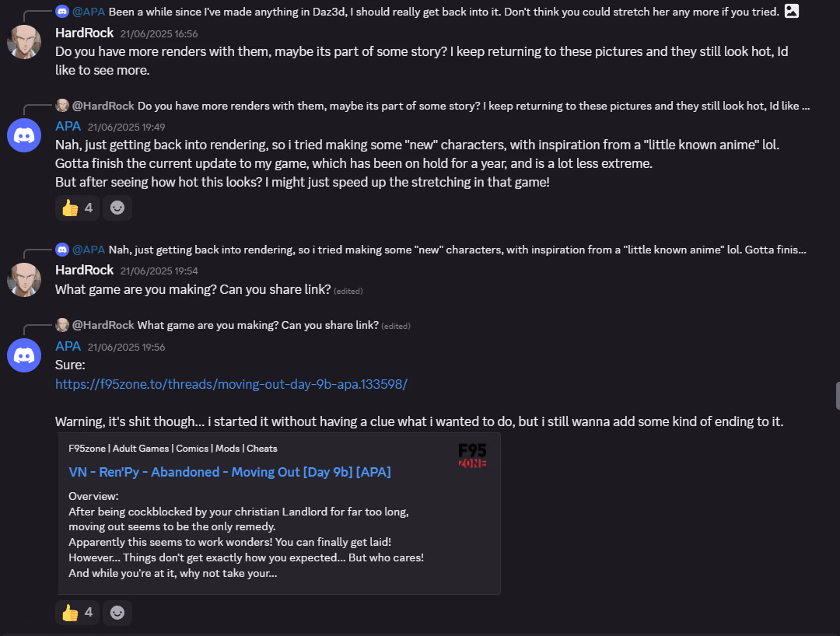Add a reaction below the F95zone embed

[117, 613]
